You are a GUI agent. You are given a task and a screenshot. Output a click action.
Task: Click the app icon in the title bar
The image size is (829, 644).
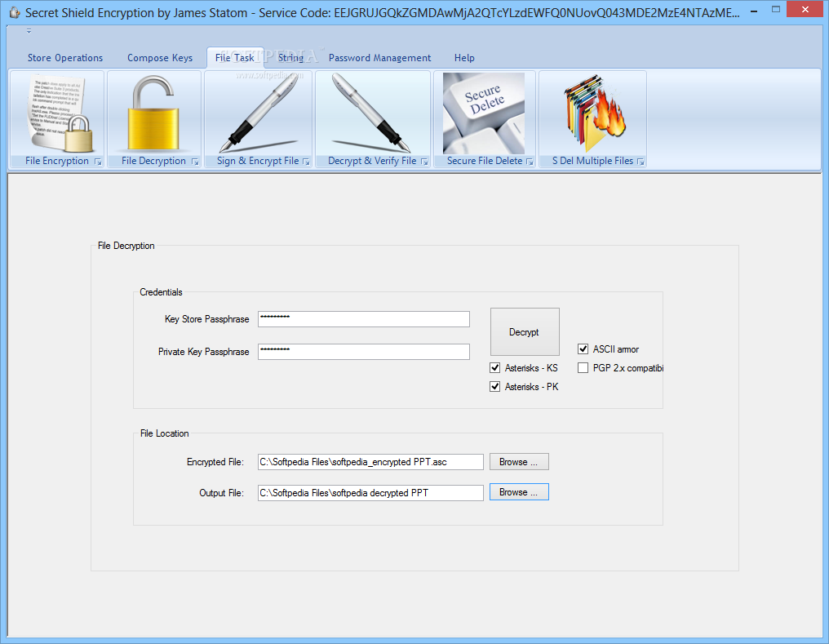[x=15, y=12]
